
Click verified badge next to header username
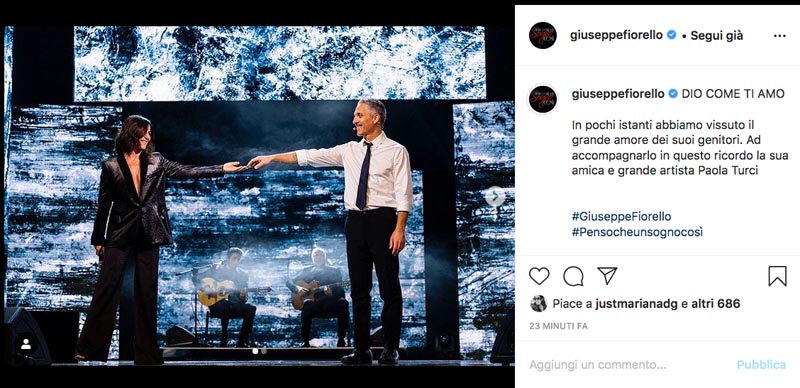[x=671, y=35]
